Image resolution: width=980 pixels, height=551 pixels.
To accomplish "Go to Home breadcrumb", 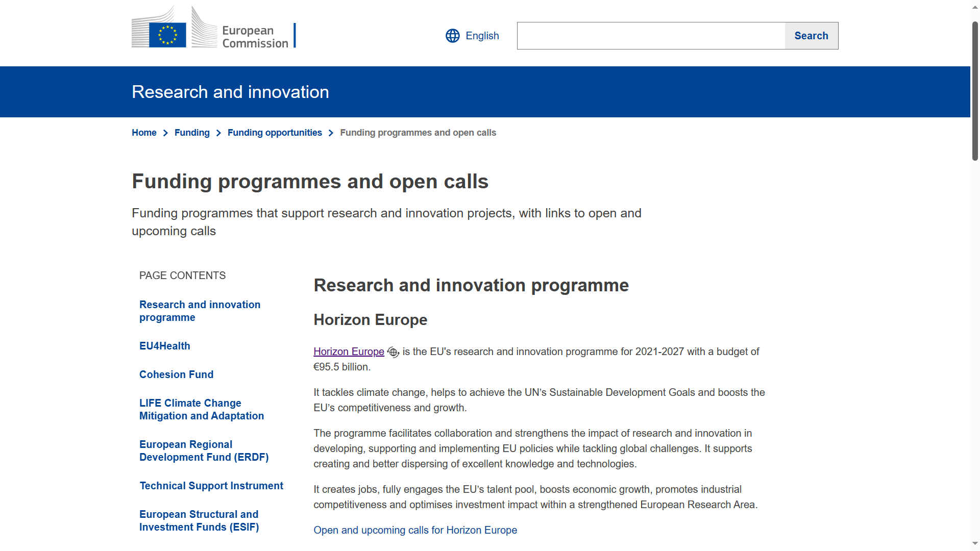I will (144, 133).
